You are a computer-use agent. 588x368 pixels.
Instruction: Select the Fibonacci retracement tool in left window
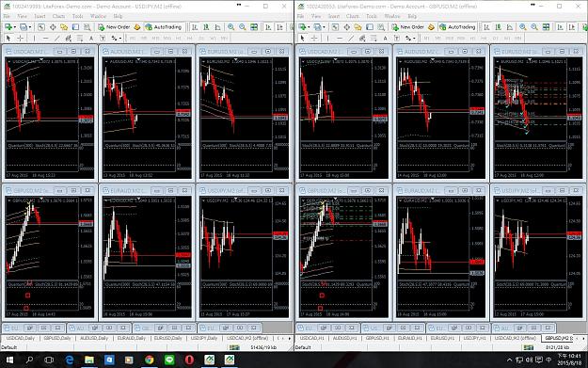80,38
